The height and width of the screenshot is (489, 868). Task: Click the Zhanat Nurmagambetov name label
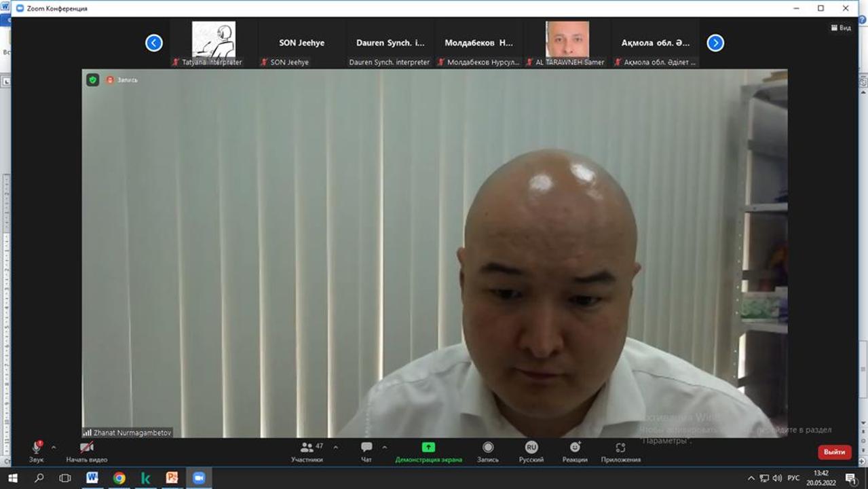coord(128,433)
